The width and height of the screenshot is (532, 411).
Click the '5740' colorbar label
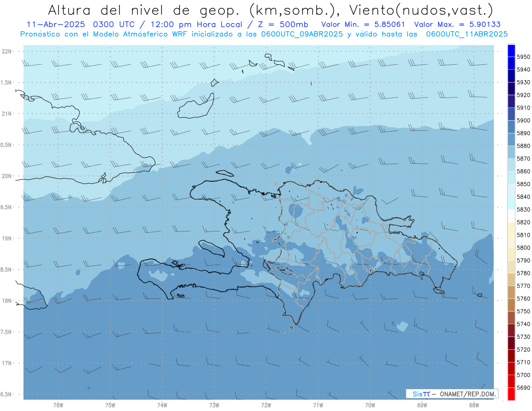coord(524,324)
